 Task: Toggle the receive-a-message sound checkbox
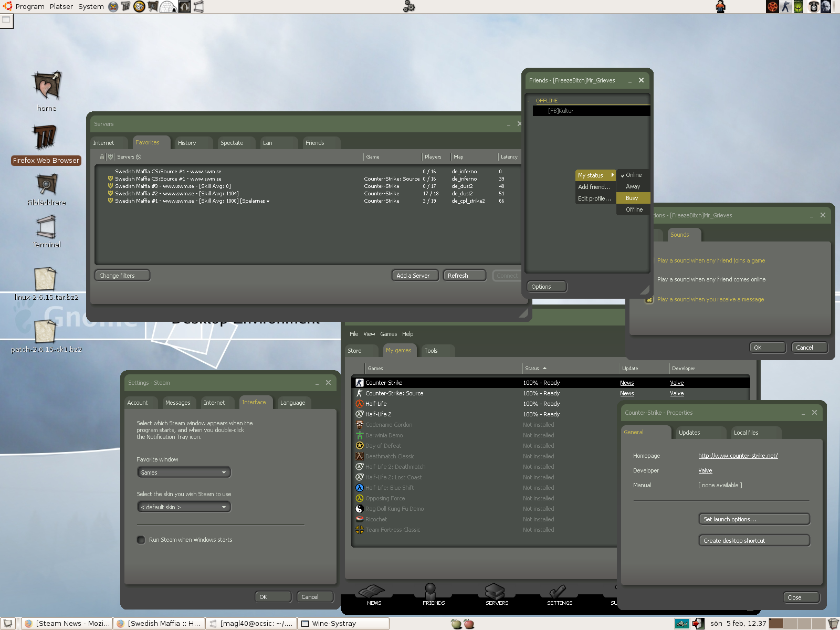[x=649, y=299]
